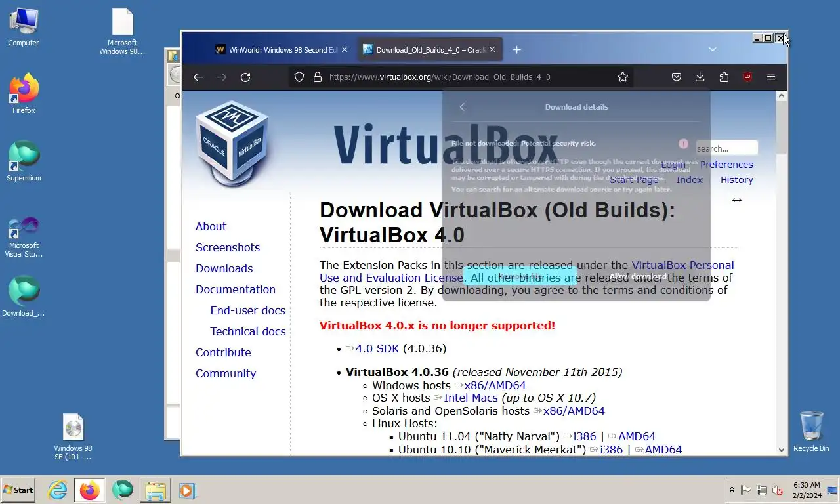Open End-user docs link

tap(247, 310)
